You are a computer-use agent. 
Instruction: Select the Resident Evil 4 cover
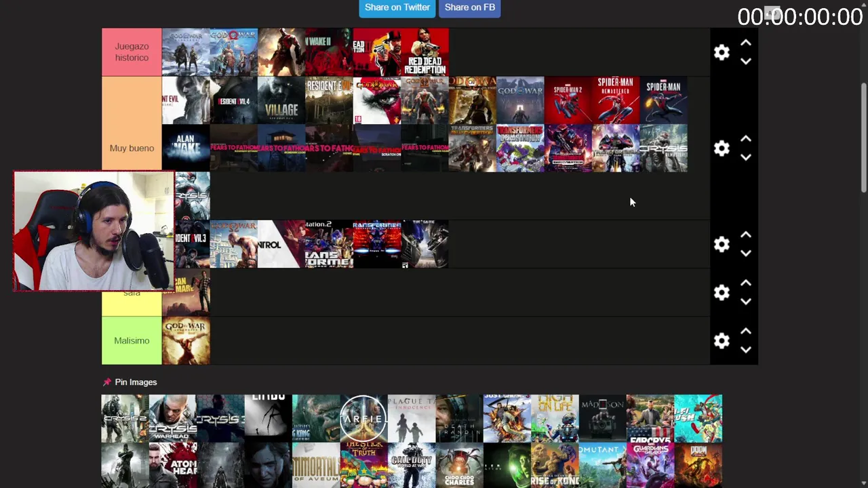pos(233,100)
